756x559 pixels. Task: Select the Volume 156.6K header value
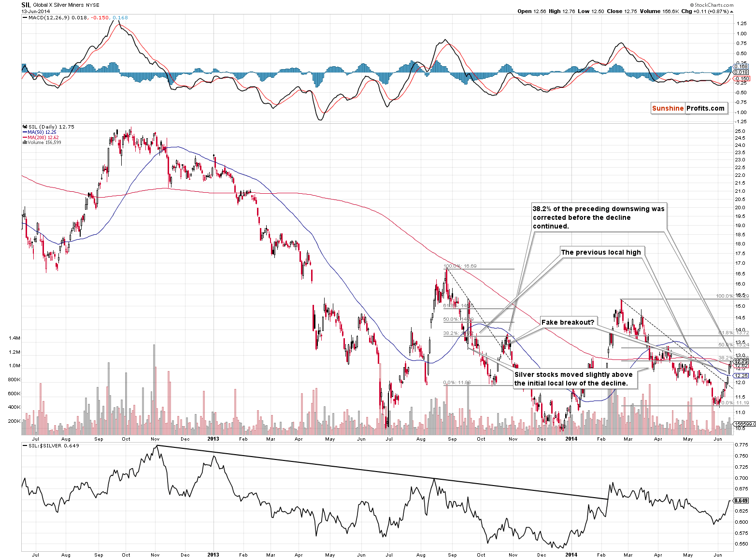click(659, 11)
